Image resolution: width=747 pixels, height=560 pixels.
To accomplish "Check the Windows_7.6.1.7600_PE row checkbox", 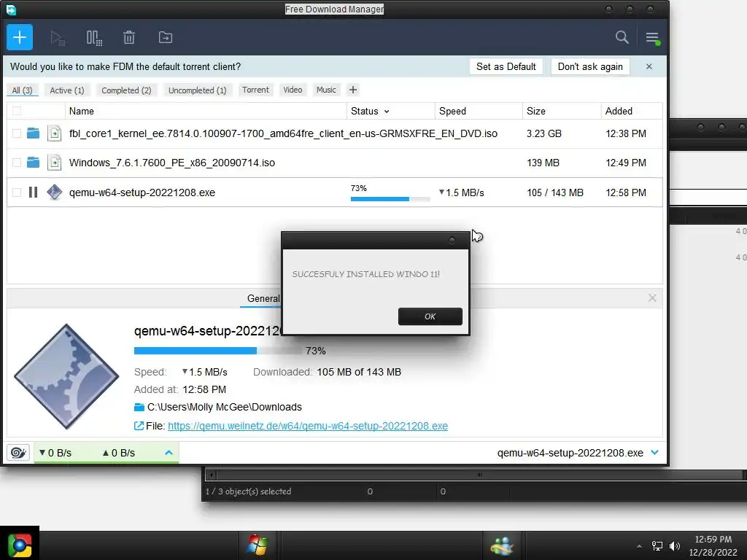I will [x=17, y=163].
